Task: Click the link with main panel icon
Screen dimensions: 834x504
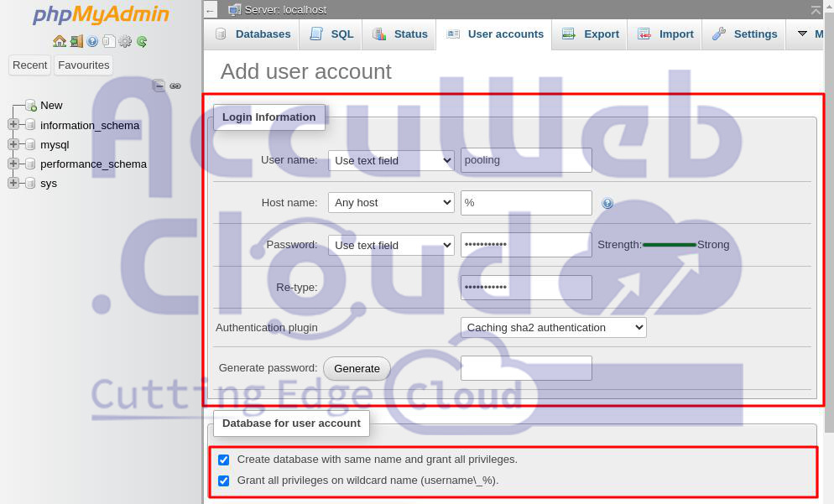Action: 175,86
